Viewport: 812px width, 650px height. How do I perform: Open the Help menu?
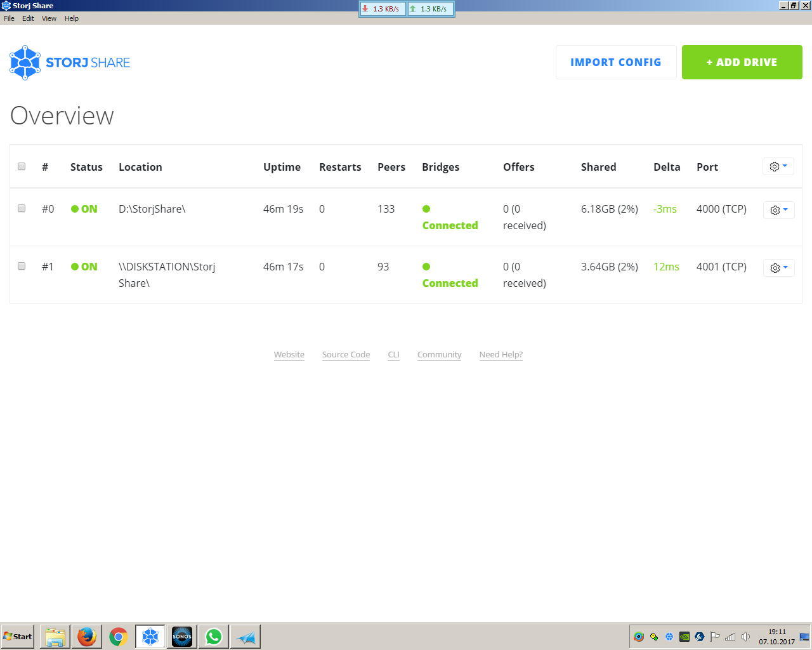coord(72,18)
